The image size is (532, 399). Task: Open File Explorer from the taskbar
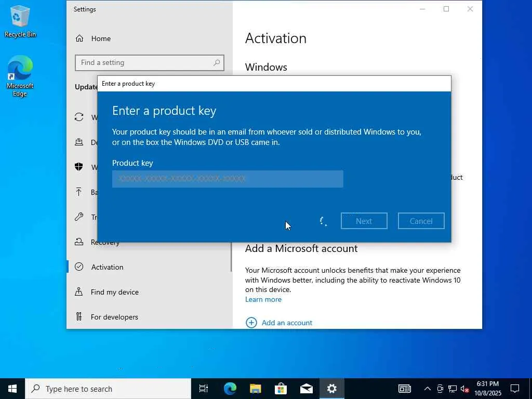[255, 389]
